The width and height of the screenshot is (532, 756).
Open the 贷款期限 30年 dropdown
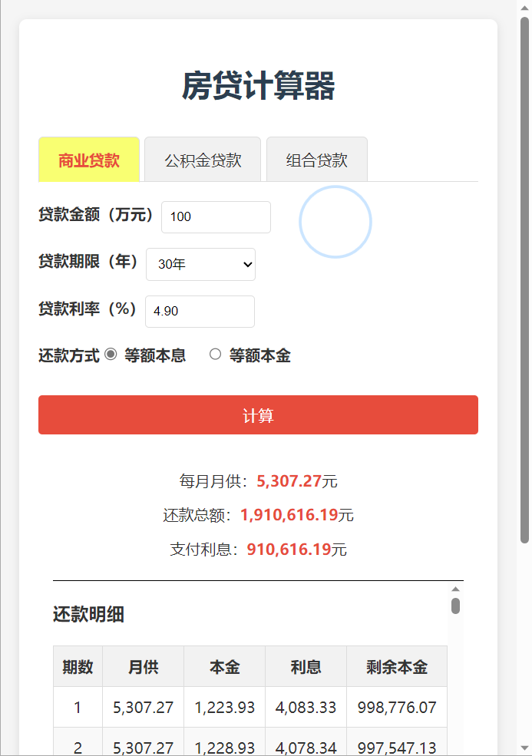pos(200,264)
